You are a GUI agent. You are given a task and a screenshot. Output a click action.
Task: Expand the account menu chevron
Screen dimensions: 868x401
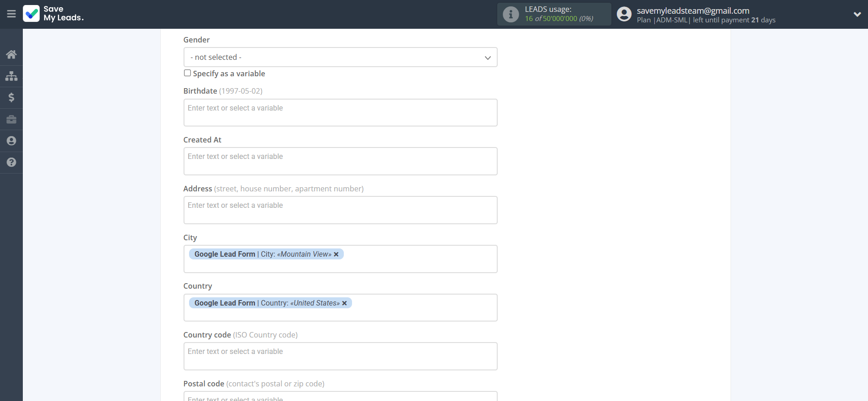[857, 14]
